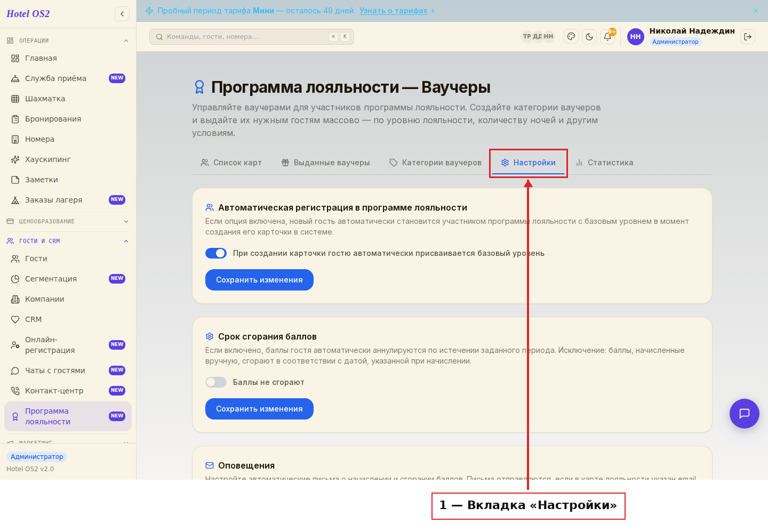768x532 pixels.
Task: Click the logout icon next to the user name
Action: [x=748, y=37]
